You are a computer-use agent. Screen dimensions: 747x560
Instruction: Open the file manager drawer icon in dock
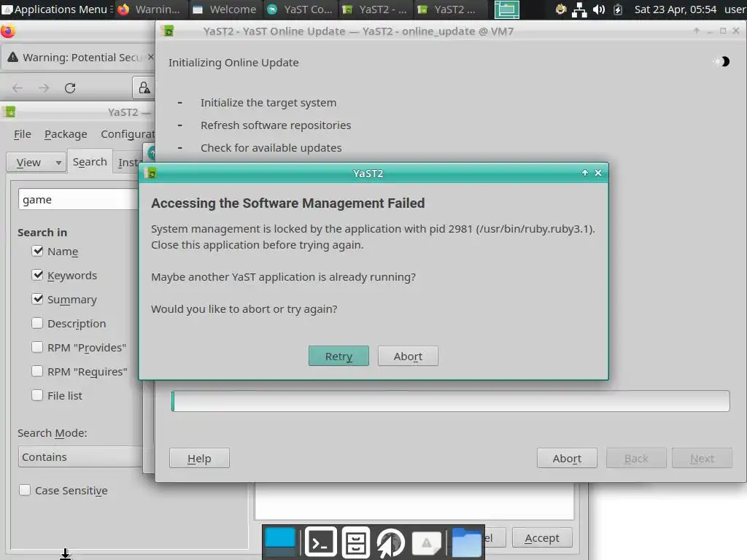tap(355, 542)
